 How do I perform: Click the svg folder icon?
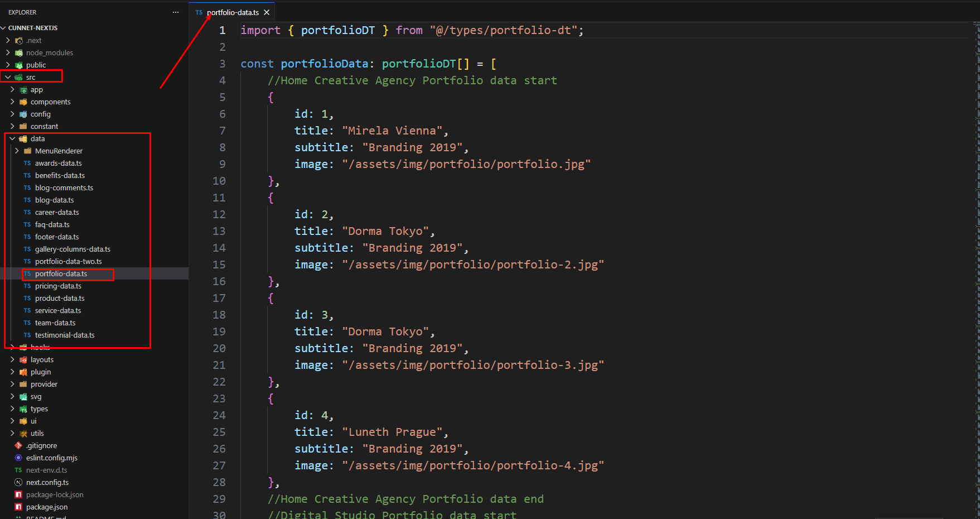point(23,396)
